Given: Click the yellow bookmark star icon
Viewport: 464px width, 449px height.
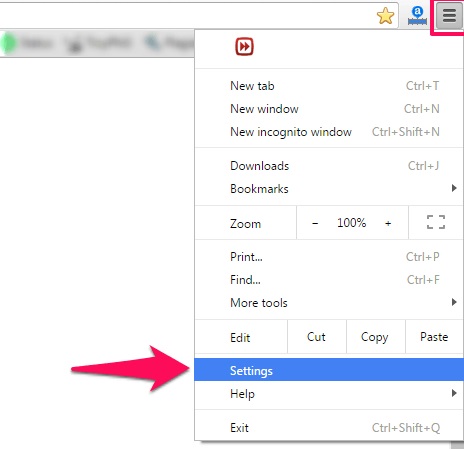Looking at the screenshot, I should tap(385, 16).
